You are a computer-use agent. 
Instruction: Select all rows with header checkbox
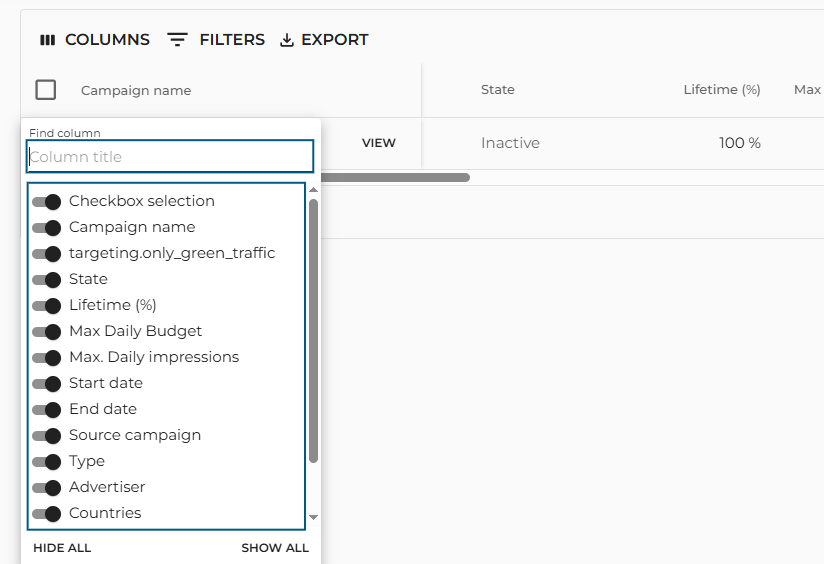[46, 90]
